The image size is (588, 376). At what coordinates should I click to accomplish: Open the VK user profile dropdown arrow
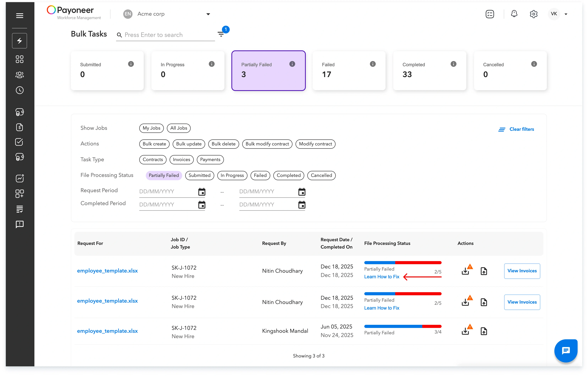tap(566, 14)
